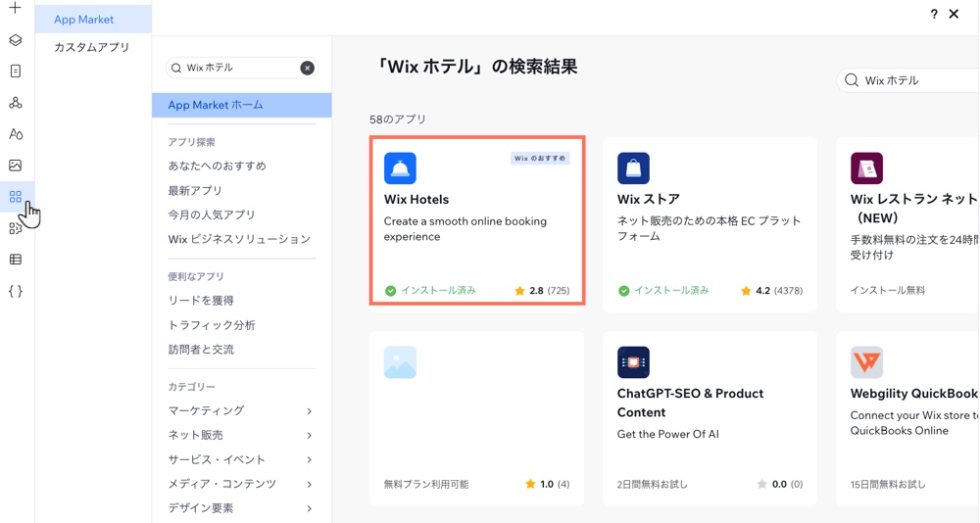
Task: Click the help question mark icon
Action: (934, 14)
